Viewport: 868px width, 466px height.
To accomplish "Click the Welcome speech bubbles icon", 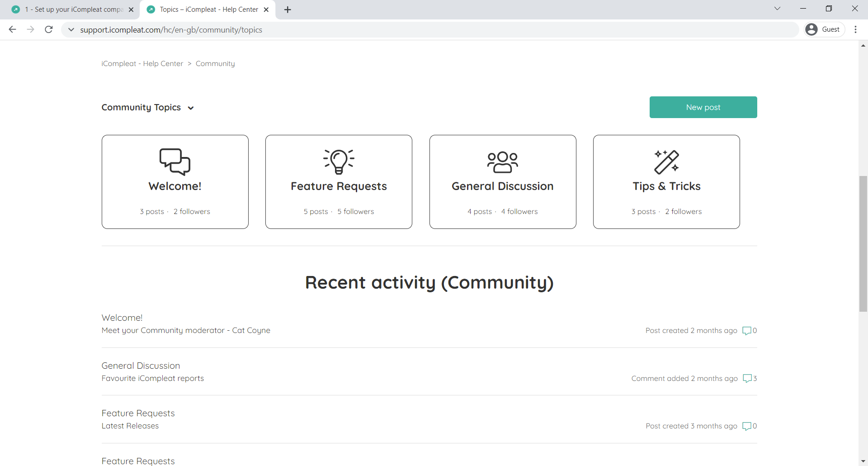I will 175,162.
